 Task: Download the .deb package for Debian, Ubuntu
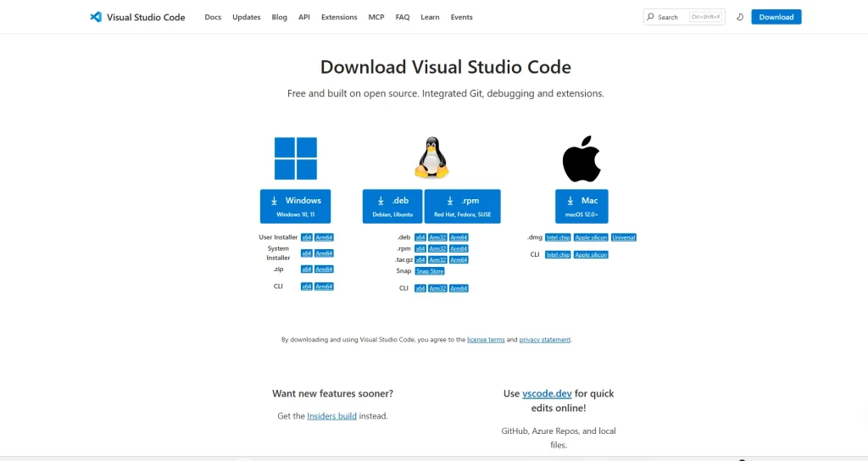392,206
